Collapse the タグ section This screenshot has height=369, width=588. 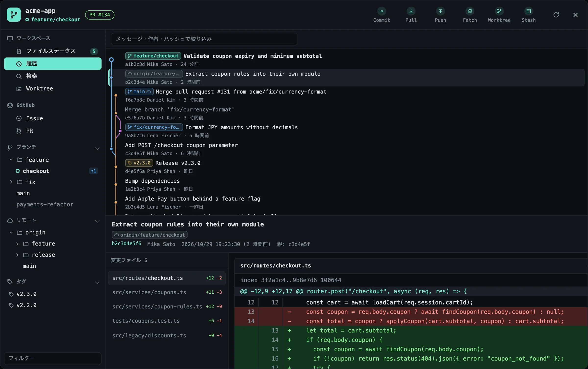[97, 283]
